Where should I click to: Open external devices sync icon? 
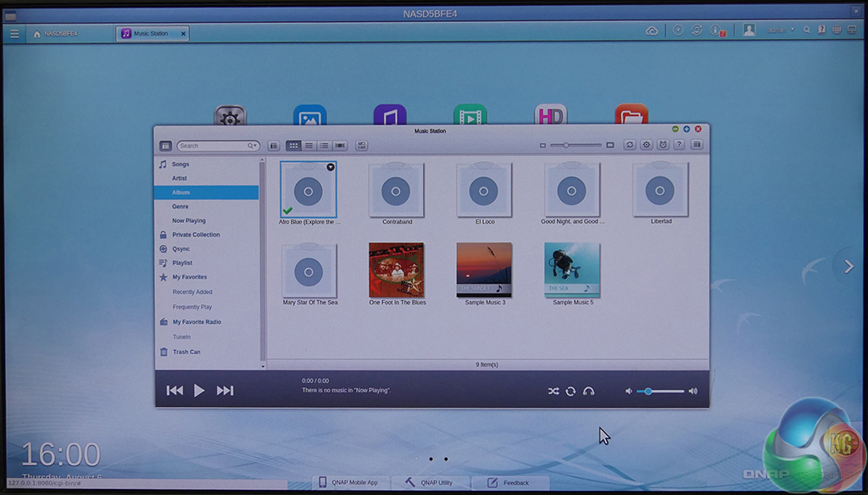tap(697, 31)
